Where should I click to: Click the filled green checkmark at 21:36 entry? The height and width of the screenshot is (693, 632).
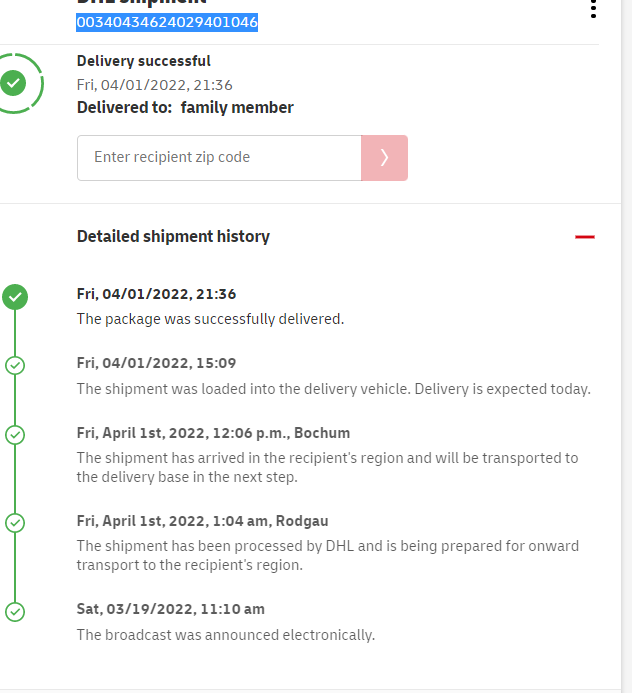[x=15, y=296]
